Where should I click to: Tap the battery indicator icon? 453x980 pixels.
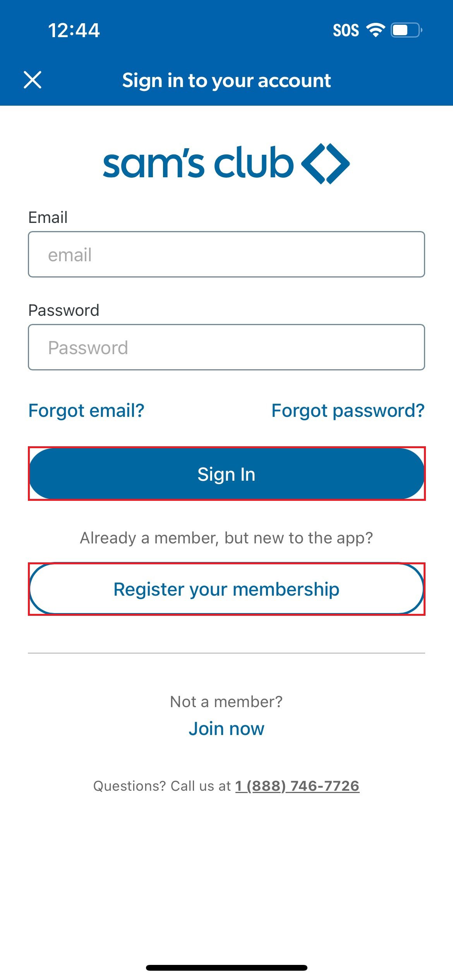click(406, 30)
